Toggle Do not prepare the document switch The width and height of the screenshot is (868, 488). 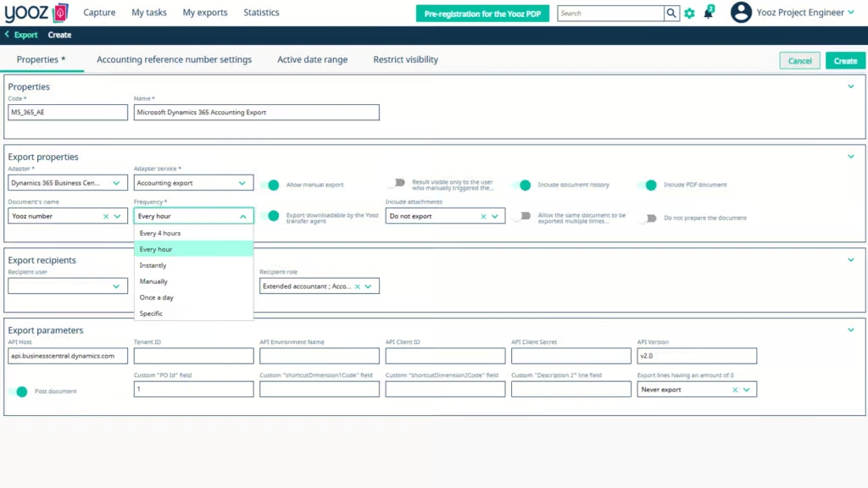pos(648,218)
